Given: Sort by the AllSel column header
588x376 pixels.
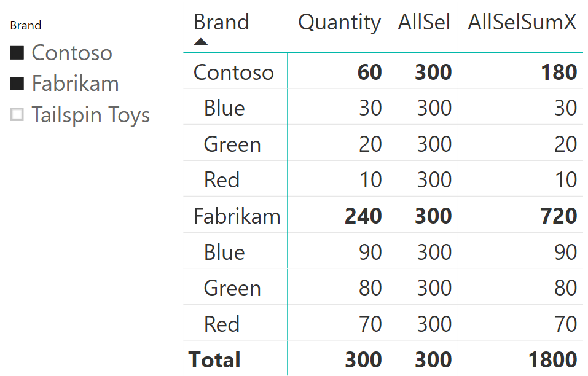Looking at the screenshot, I should coord(424,22).
